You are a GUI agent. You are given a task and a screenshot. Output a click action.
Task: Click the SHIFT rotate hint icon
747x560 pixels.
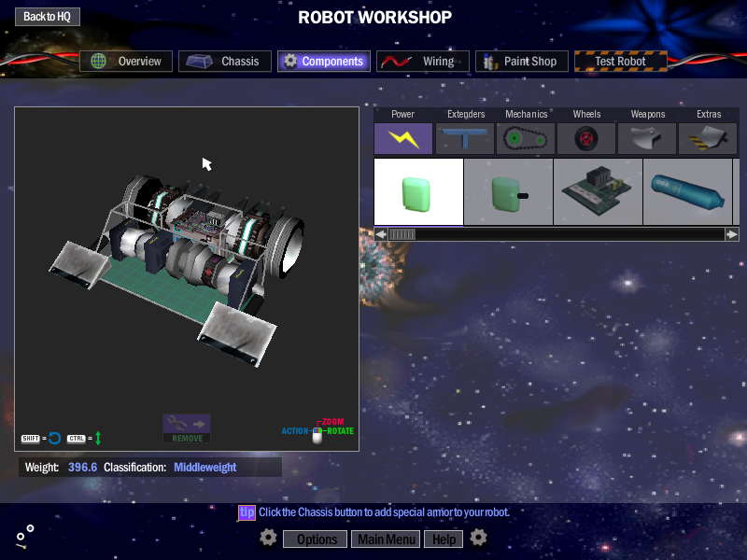(41, 438)
